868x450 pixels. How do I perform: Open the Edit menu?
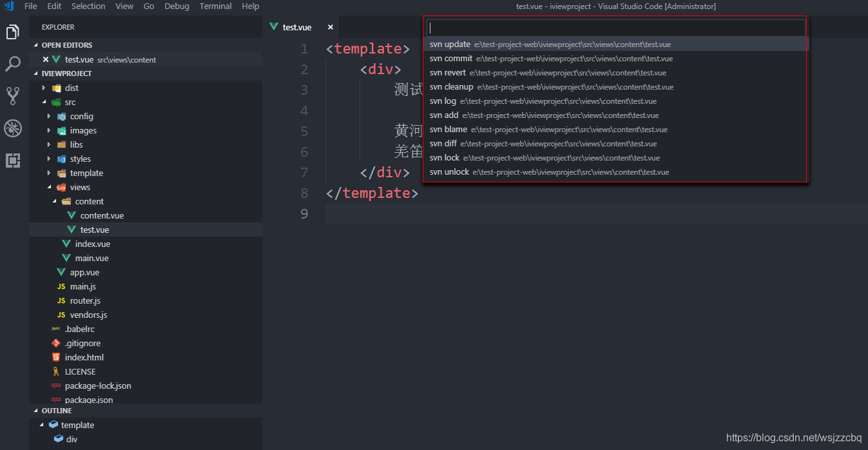point(54,6)
